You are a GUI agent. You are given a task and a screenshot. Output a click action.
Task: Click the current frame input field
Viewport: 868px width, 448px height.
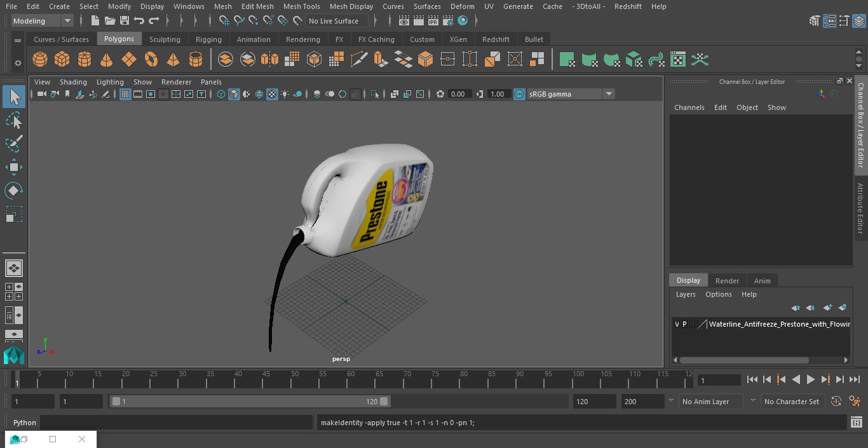(719, 380)
